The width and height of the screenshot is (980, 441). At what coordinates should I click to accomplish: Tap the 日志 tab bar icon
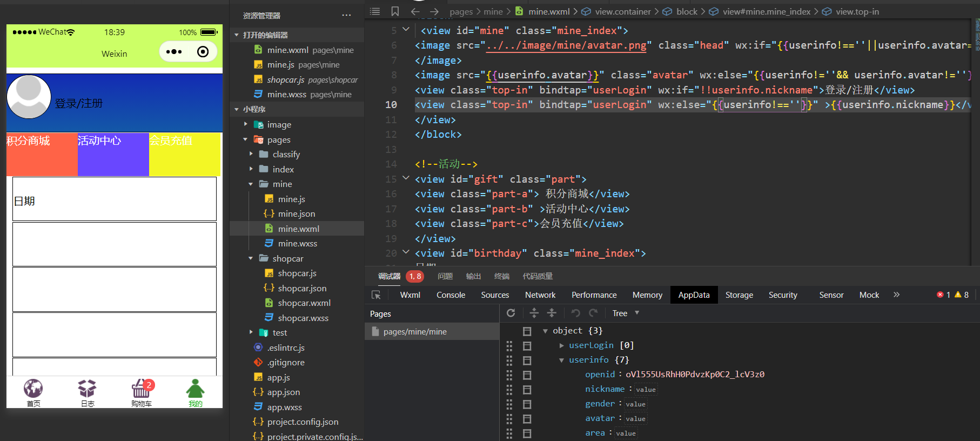click(87, 389)
